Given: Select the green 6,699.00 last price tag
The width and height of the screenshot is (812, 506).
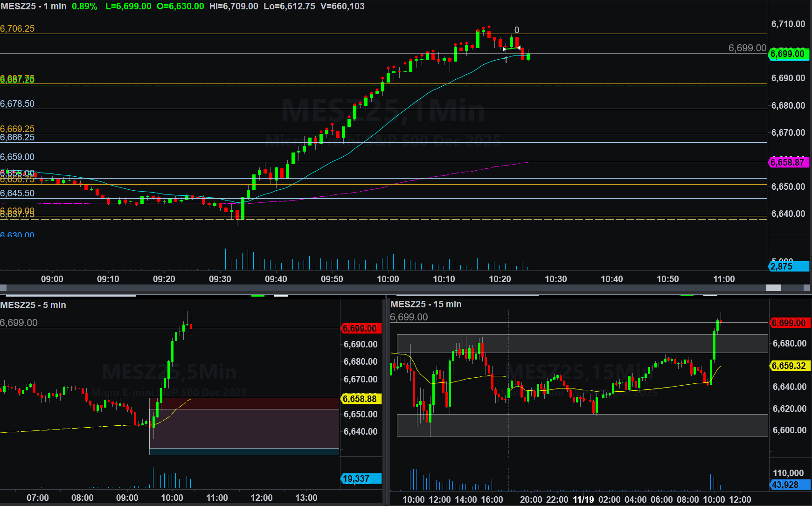Looking at the screenshot, I should [788, 54].
